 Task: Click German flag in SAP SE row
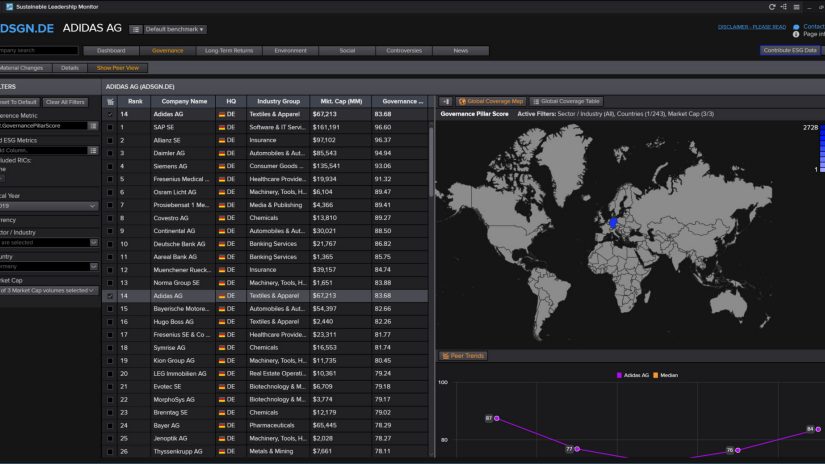[222, 127]
